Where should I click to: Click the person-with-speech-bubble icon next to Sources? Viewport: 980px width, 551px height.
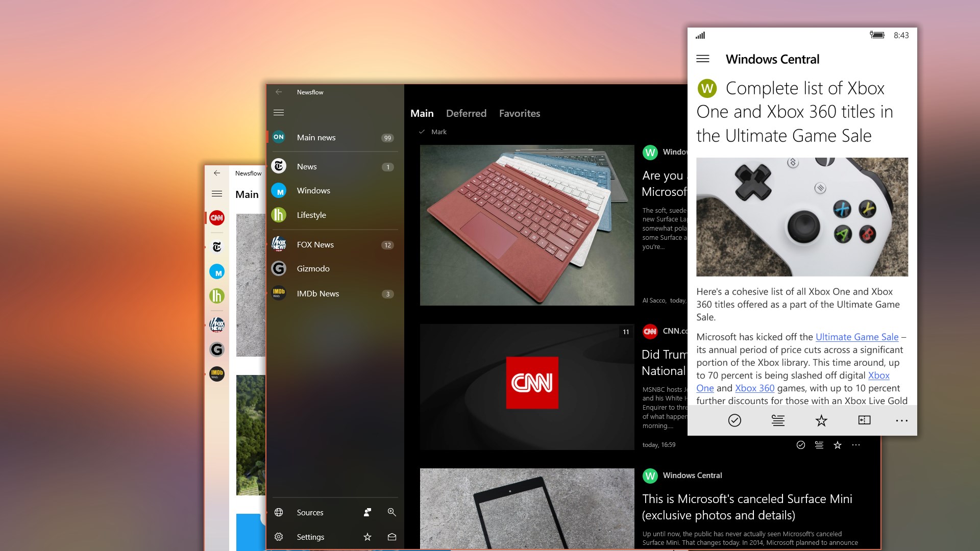(367, 512)
